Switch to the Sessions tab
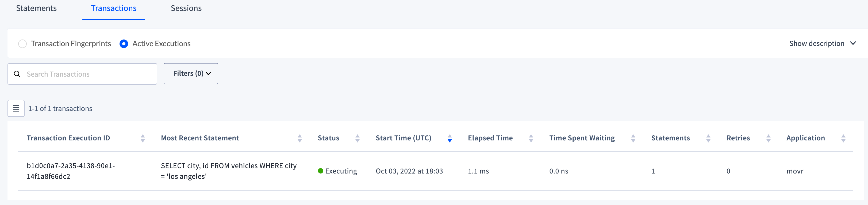Image resolution: width=868 pixels, height=205 pixels. [186, 8]
